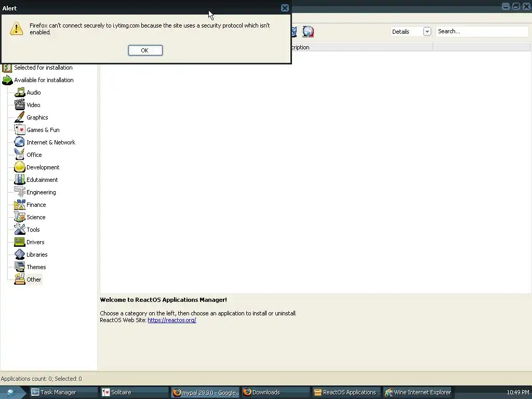The height and width of the screenshot is (399, 532).
Task: Open the Tools category label
Action: (33, 229)
